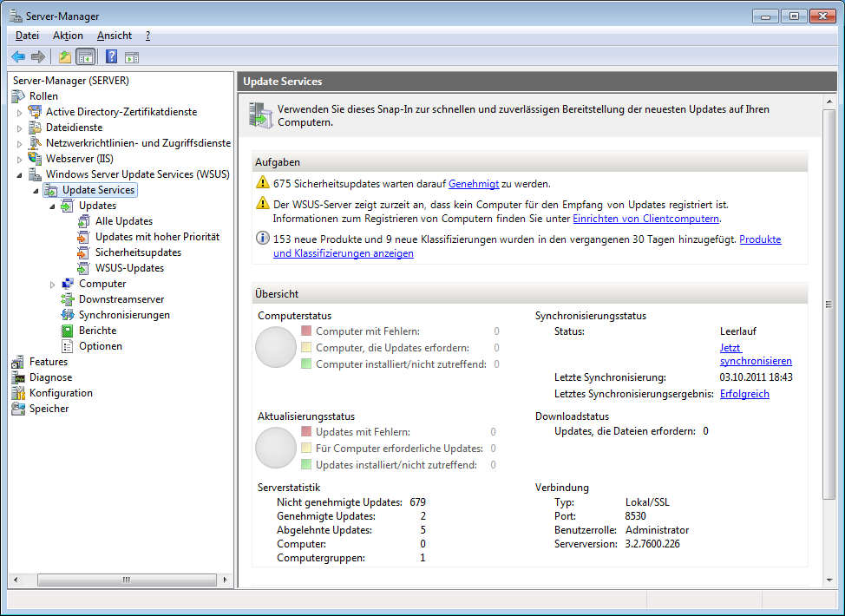
Task: Expand the Webserver (IIS) node
Action: pyautogui.click(x=20, y=160)
